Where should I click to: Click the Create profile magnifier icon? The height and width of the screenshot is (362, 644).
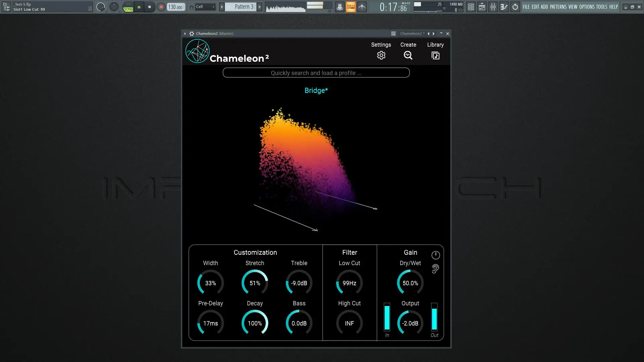tap(408, 55)
